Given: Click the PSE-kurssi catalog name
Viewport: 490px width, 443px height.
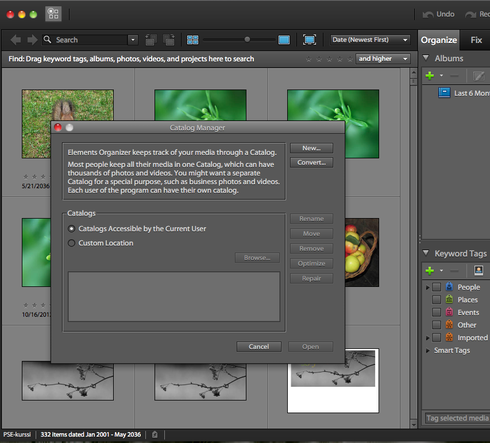Looking at the screenshot, I should [17, 435].
